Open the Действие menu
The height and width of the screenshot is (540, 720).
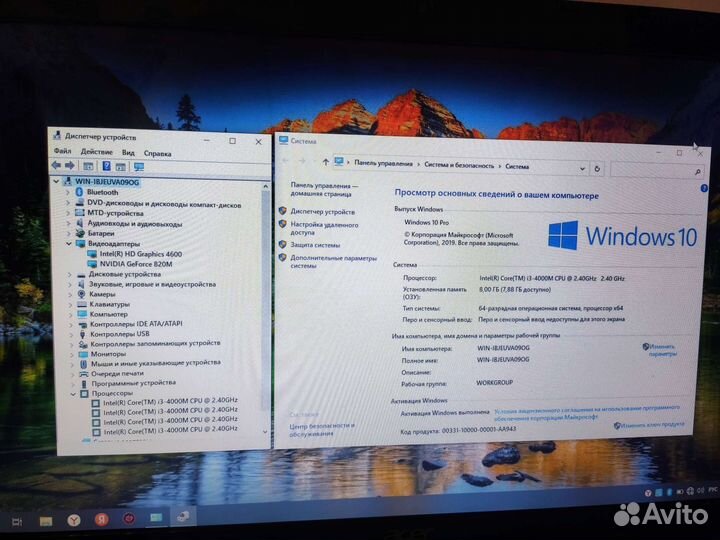(96, 152)
